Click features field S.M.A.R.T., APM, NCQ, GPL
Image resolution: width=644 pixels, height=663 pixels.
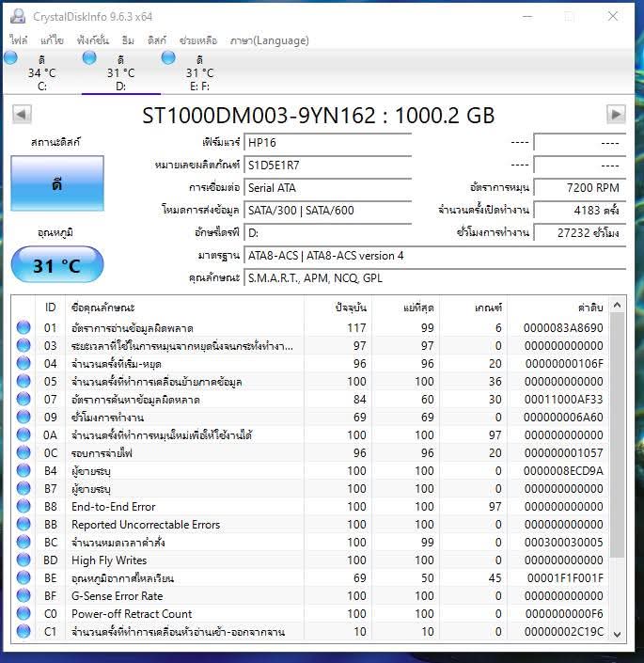point(435,278)
